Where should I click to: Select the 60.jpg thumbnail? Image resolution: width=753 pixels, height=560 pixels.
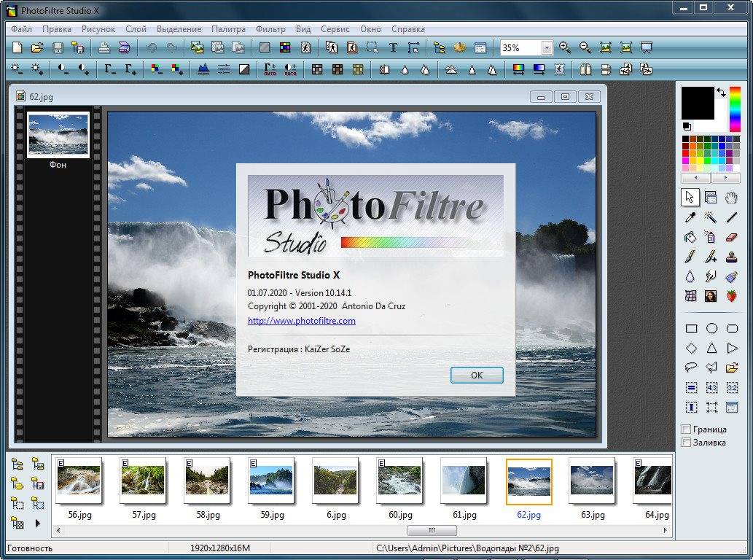pos(399,481)
